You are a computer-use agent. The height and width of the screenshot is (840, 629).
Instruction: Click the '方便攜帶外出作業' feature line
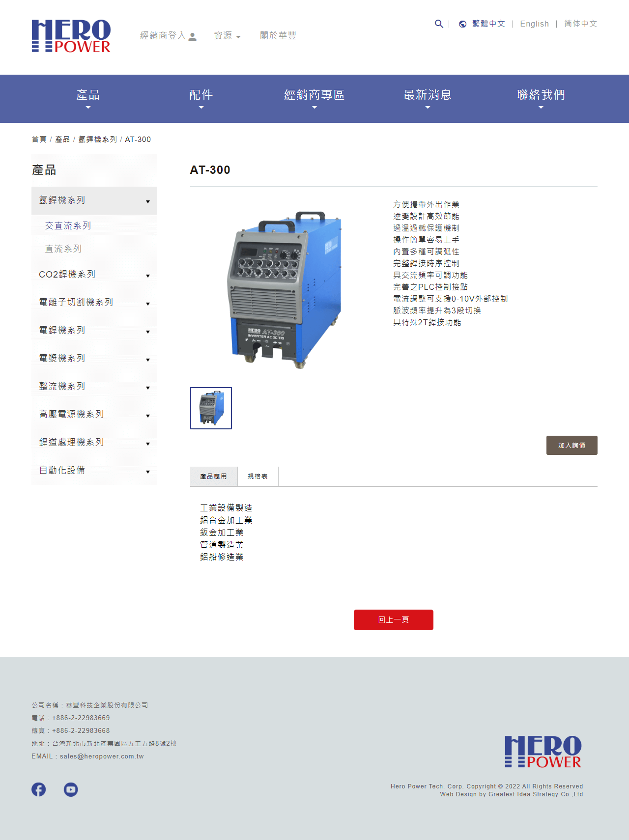427,205
